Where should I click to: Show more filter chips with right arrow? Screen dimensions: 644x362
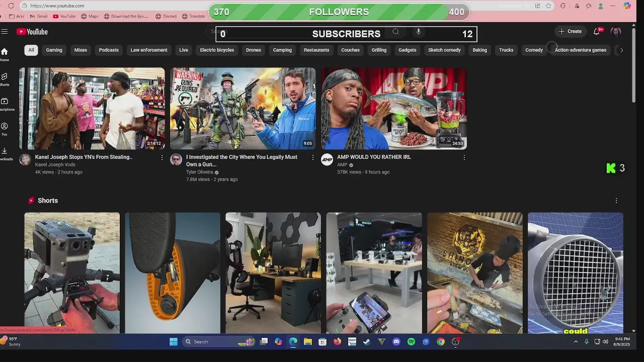click(x=621, y=50)
